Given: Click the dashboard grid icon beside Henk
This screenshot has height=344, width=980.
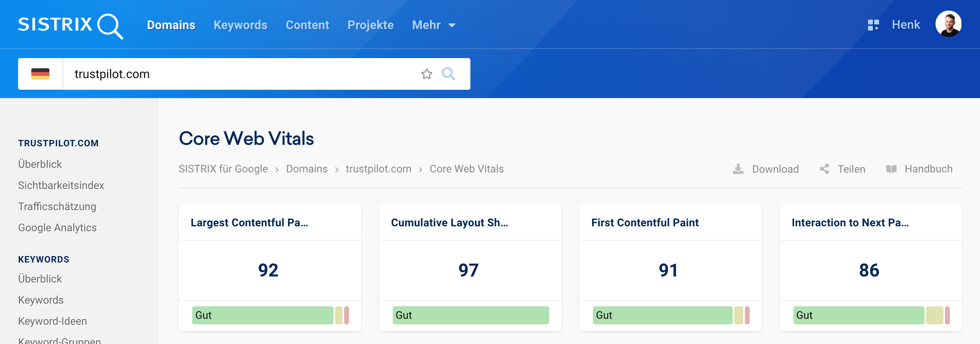Looking at the screenshot, I should point(873,25).
